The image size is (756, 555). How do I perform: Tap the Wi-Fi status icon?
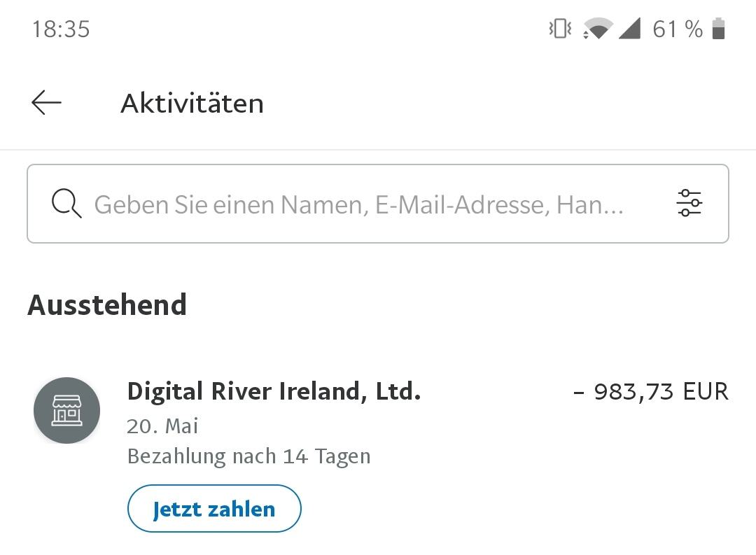pyautogui.click(x=597, y=29)
